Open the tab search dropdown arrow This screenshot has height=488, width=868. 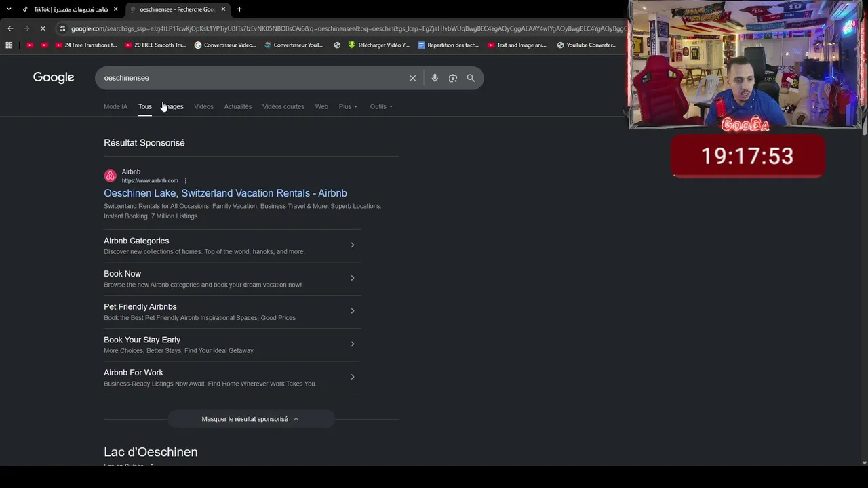9,9
